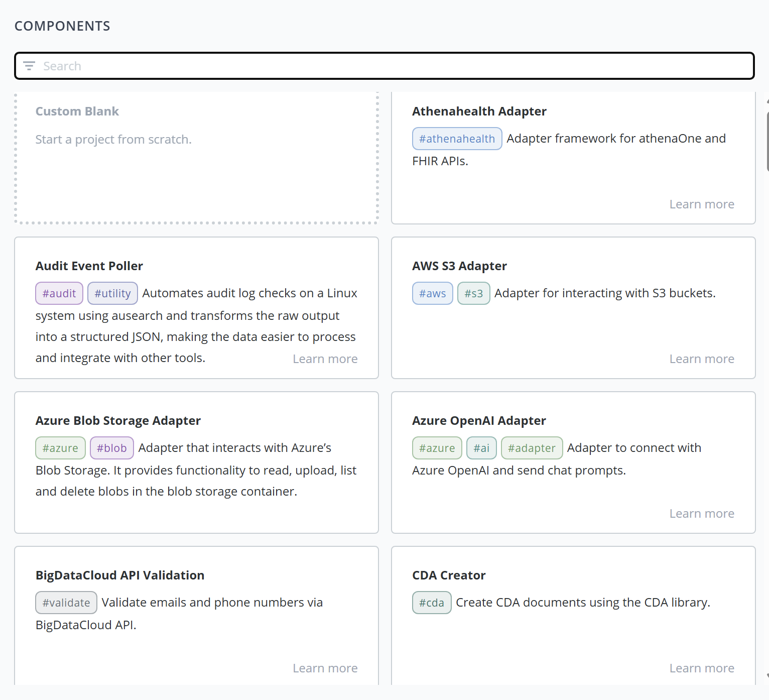Click the filter icon in the search bar
Viewport: 769px width, 700px height.
coord(29,66)
